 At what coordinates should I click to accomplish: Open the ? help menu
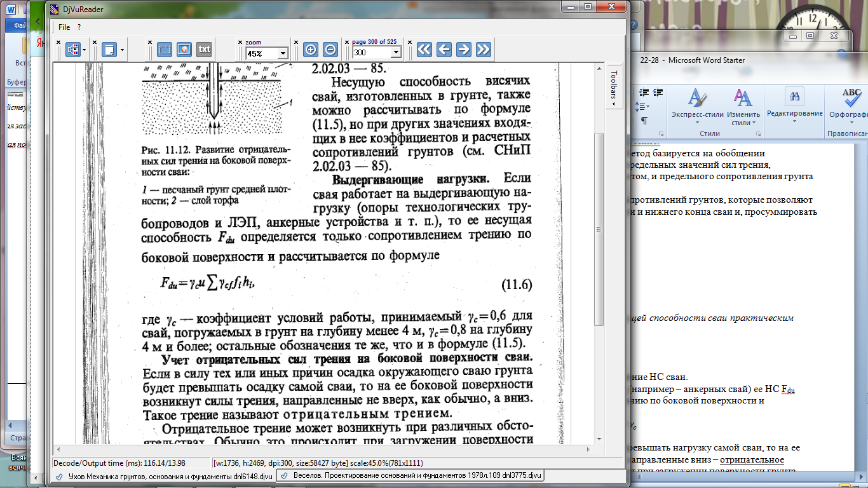click(x=79, y=27)
